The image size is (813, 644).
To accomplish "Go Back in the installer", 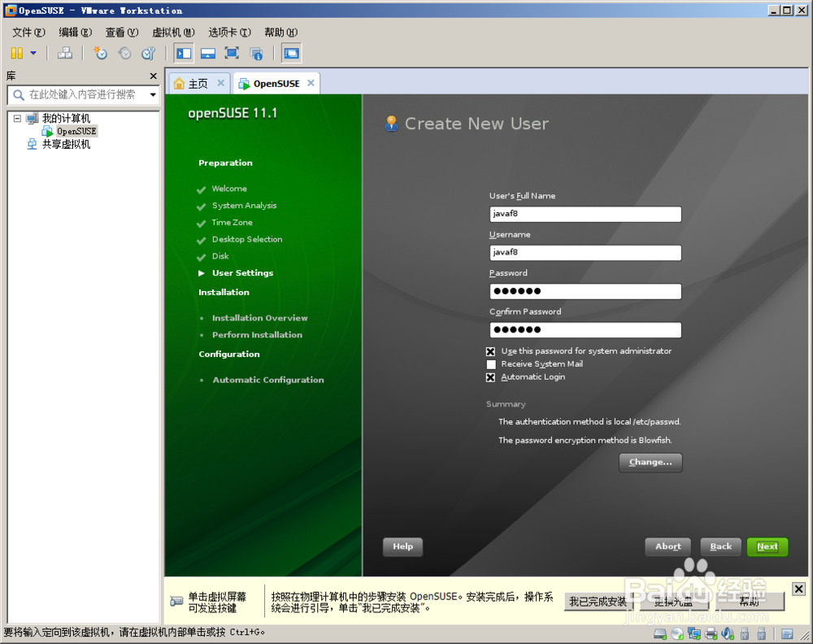I will pos(720,546).
